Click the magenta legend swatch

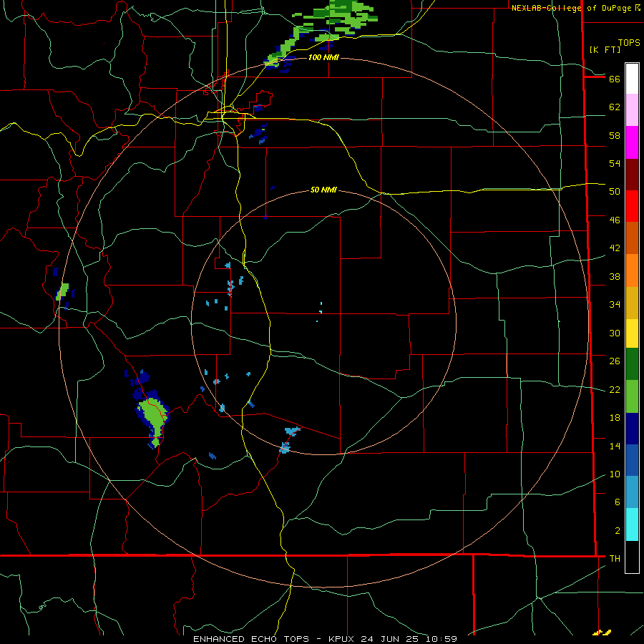[632, 142]
